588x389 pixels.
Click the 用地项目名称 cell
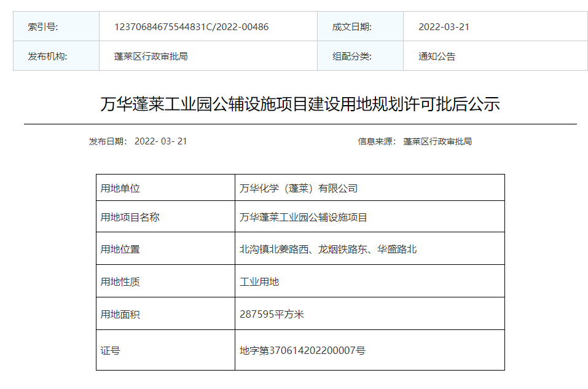pos(165,216)
